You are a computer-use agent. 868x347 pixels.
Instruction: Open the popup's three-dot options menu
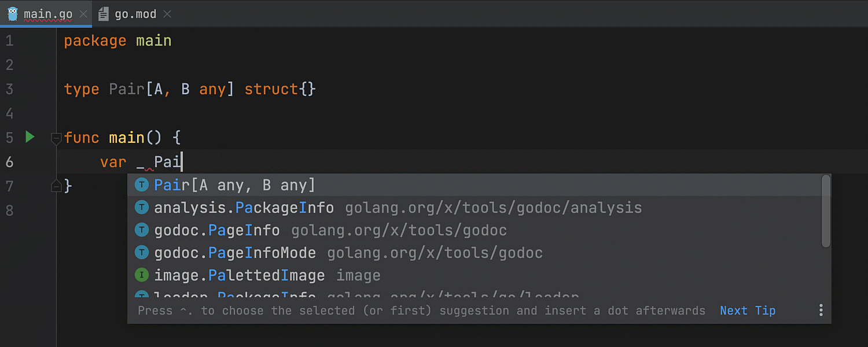821,311
